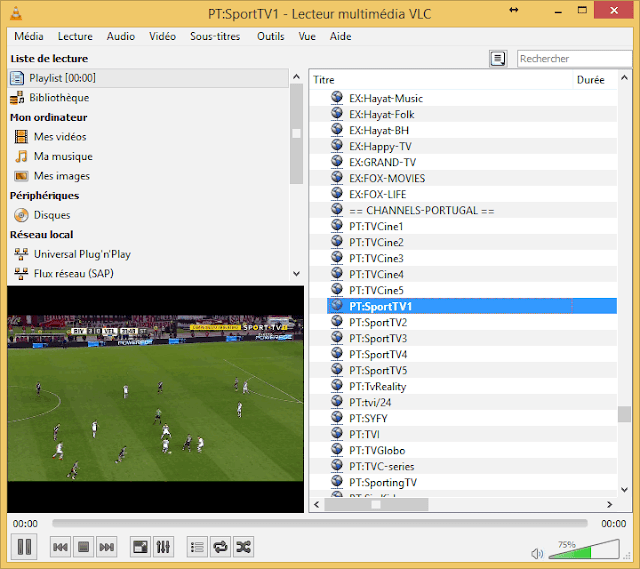Click the VLC cone title bar icon
The height and width of the screenshot is (569, 640).
coord(16,13)
